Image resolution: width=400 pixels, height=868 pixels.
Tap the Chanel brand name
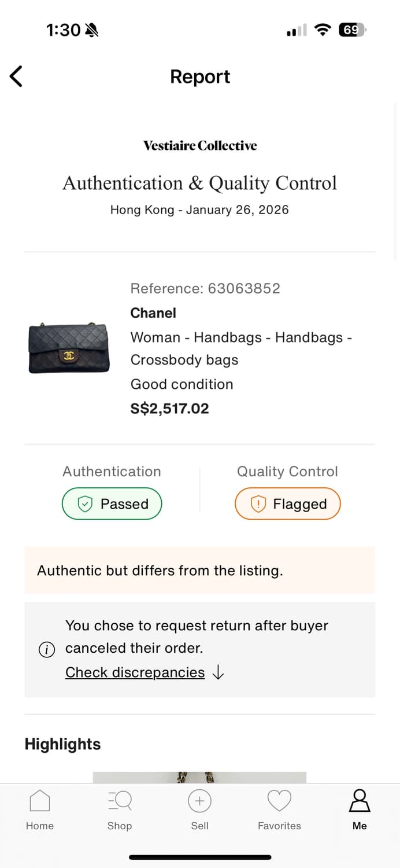point(153,313)
